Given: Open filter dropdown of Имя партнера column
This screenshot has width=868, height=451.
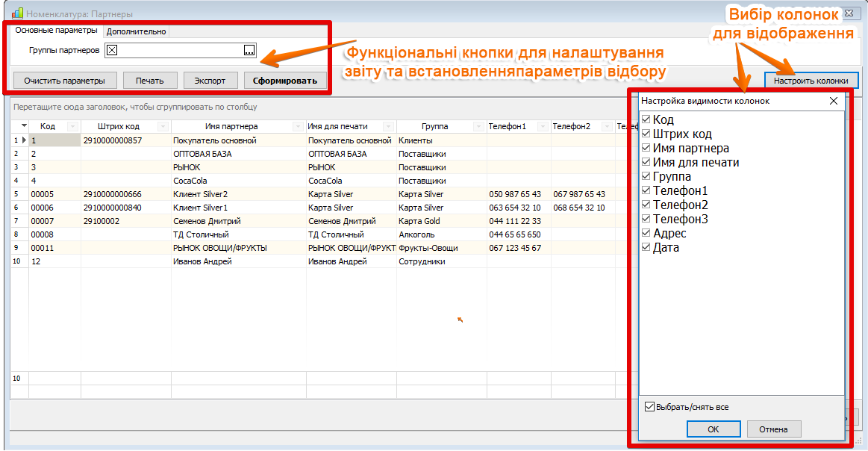Looking at the screenshot, I should [298, 126].
